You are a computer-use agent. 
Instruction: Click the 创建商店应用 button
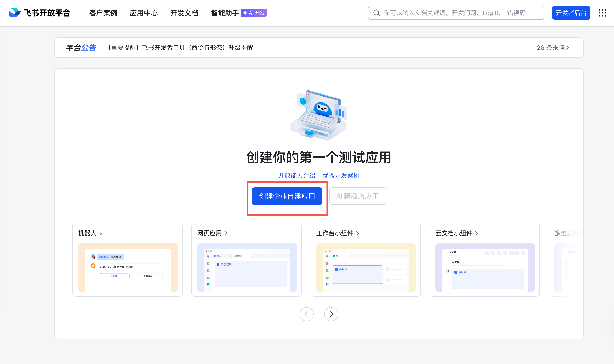357,196
